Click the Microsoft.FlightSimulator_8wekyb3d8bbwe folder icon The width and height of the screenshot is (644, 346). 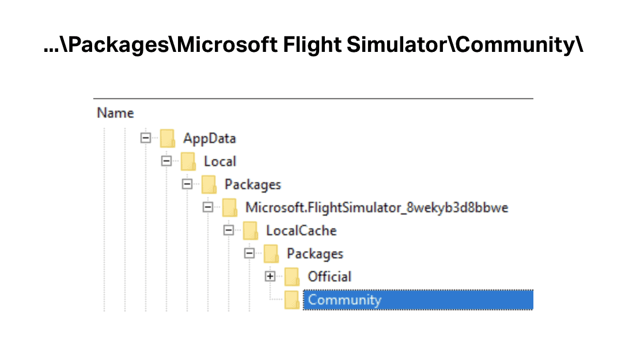coord(230,208)
